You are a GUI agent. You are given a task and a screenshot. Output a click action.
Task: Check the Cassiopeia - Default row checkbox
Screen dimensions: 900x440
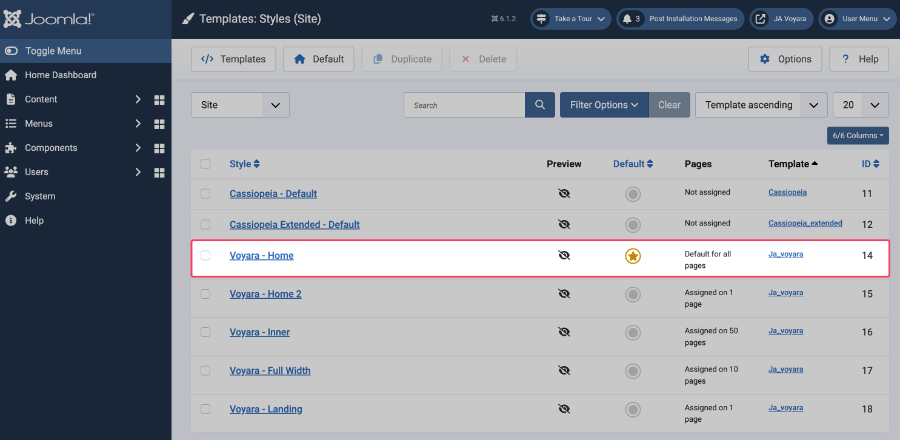click(x=205, y=194)
